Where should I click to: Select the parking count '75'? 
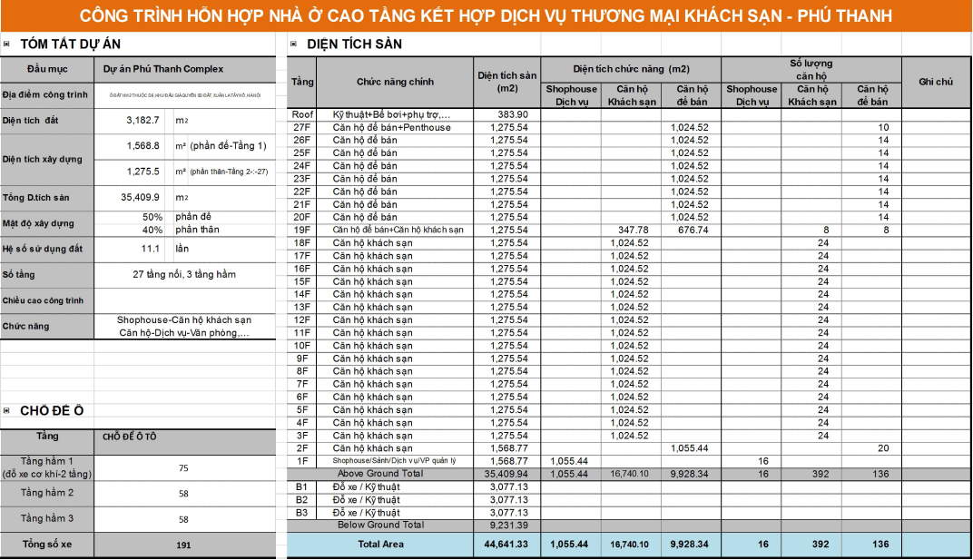coord(183,468)
